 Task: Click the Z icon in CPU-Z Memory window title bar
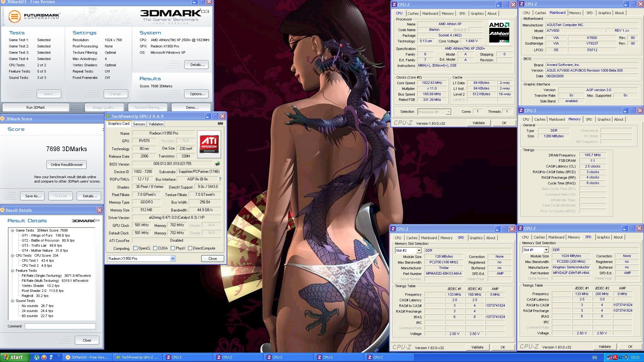point(521,111)
